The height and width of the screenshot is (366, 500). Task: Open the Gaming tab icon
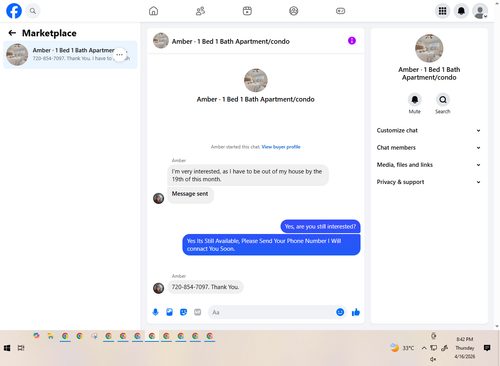click(x=340, y=11)
